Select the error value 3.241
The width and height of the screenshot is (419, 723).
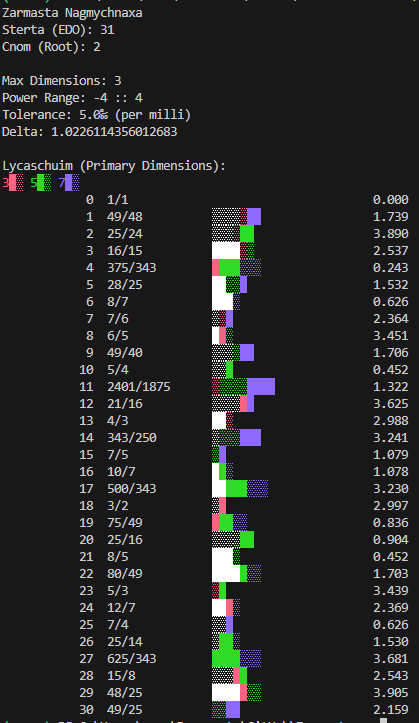click(390, 438)
